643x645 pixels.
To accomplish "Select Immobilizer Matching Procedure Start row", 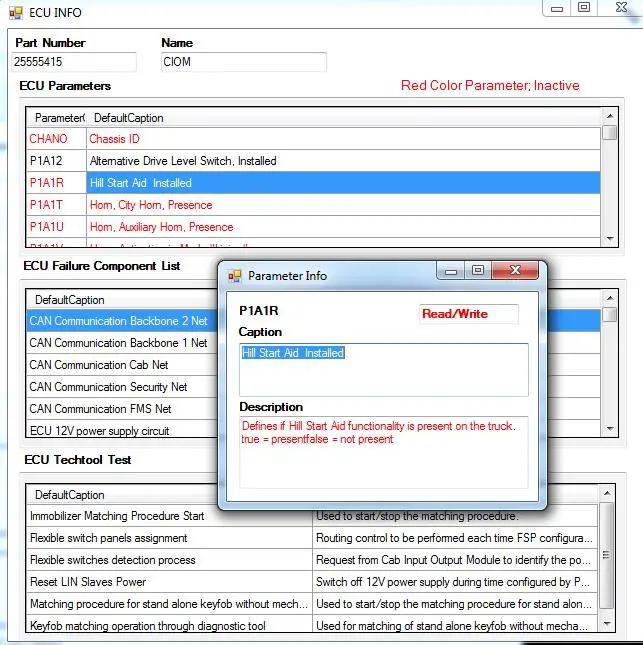I will click(x=312, y=516).
